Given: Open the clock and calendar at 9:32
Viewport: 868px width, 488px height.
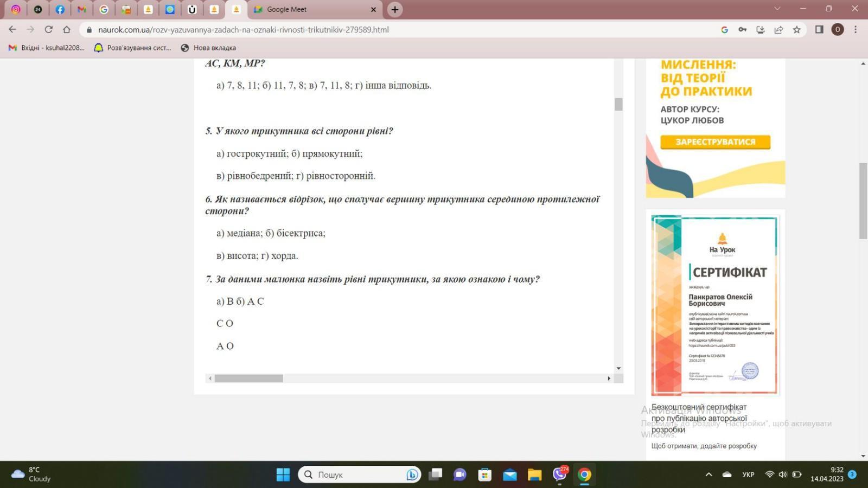Looking at the screenshot, I should click(827, 474).
